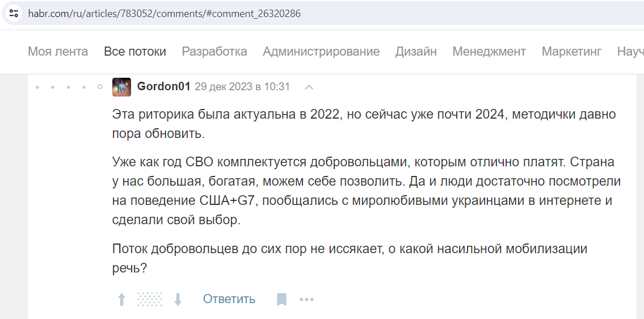
Task: Downvote the Gordon01 comment
Action: [x=178, y=299]
